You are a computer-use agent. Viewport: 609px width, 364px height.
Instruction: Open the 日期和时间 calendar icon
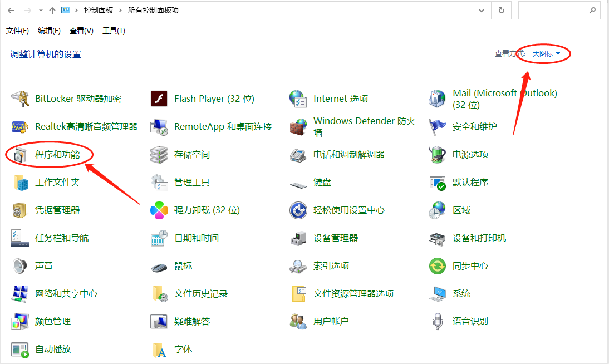[x=159, y=238]
